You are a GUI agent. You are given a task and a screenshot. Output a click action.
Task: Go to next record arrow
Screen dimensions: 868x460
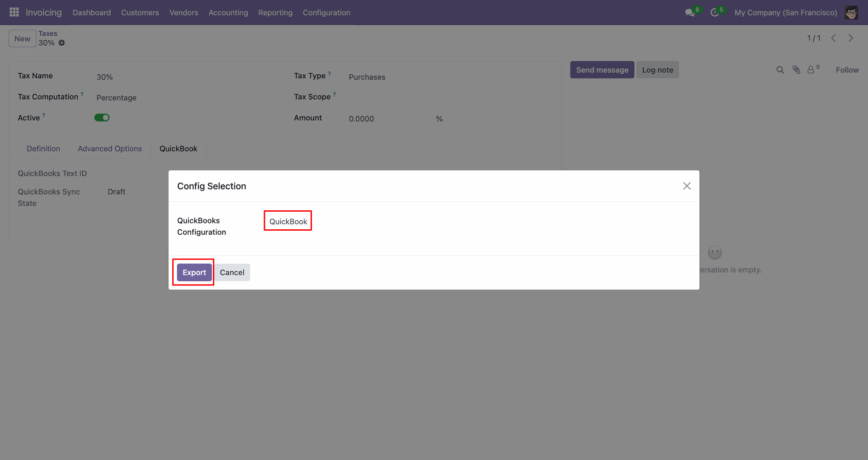pos(850,38)
